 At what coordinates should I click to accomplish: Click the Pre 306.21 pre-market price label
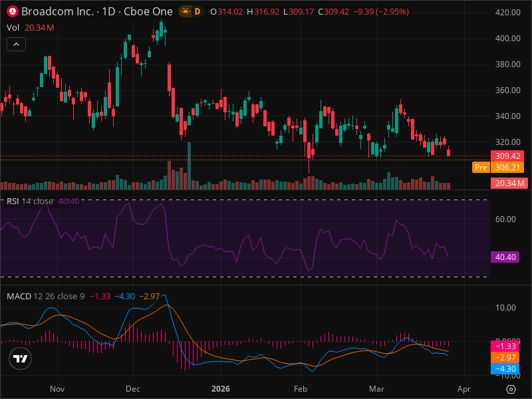pos(497,168)
